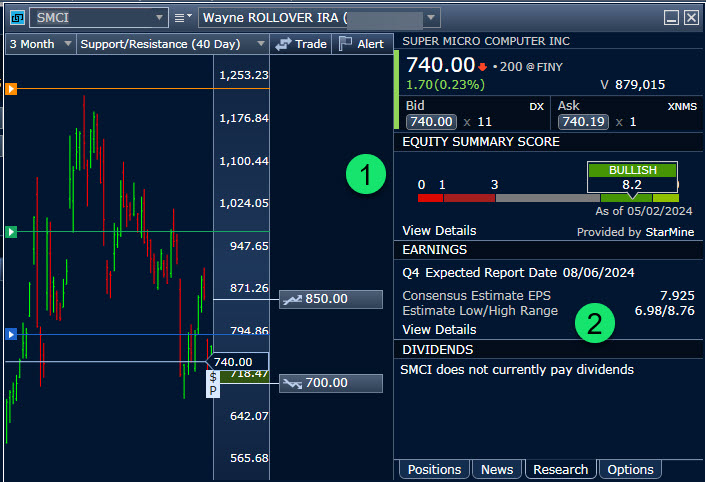Click the green arrow marker on the chart
706x482 pixels.
tap(11, 232)
